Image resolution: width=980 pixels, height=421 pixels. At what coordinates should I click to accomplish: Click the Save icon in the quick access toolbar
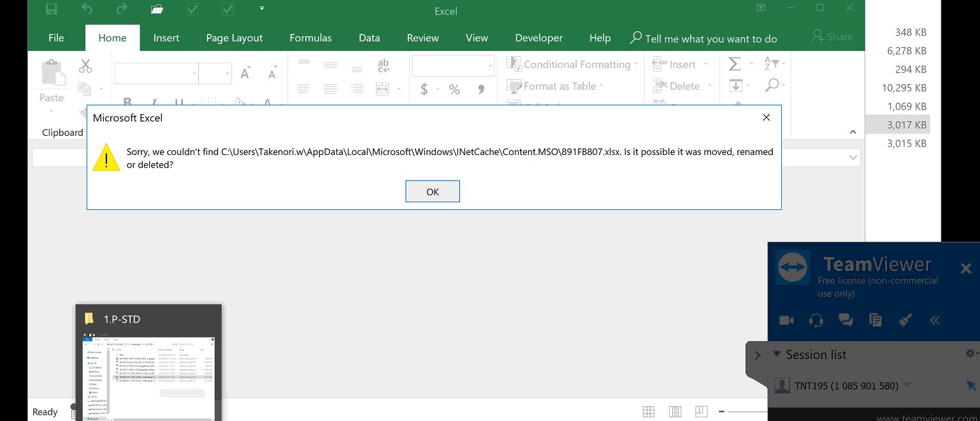pos(52,9)
